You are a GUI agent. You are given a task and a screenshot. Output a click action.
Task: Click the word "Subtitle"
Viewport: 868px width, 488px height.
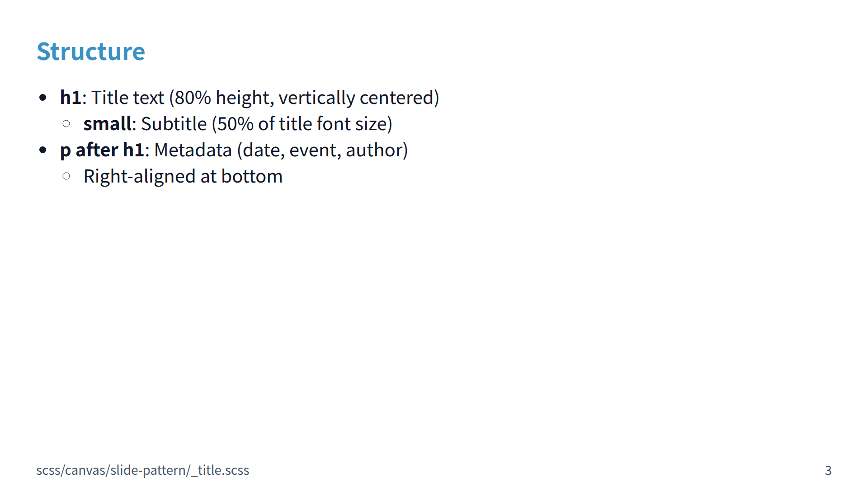[x=174, y=124]
